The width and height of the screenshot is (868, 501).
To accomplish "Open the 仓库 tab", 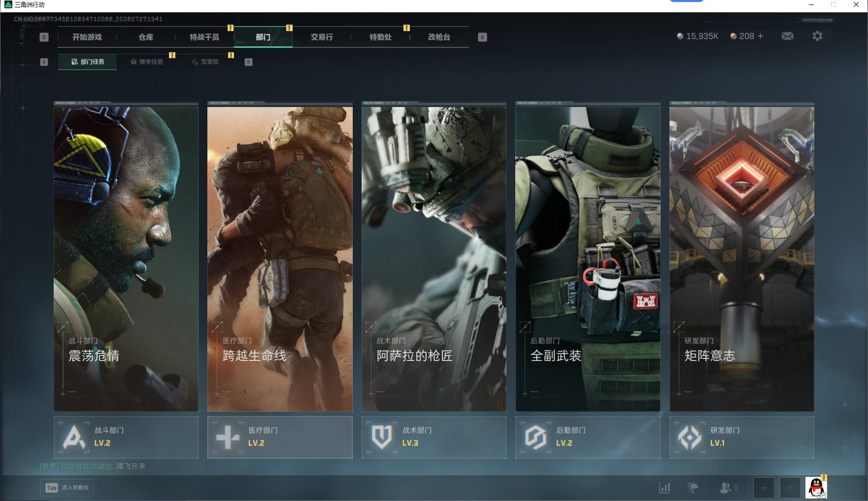I will click(146, 37).
